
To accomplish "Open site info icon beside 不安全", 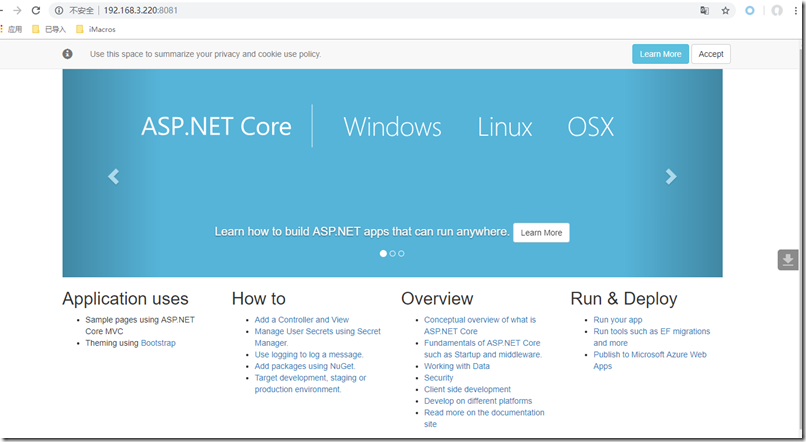I will [x=59, y=10].
